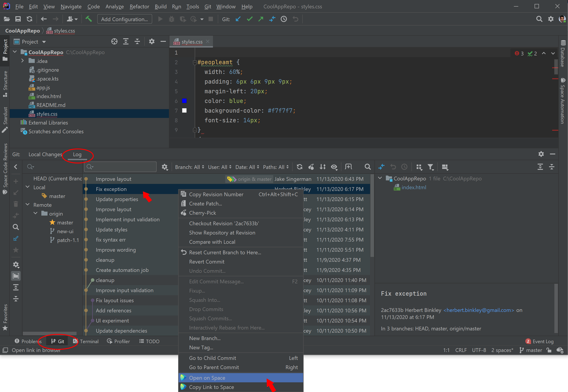Select Revert Commit from context menu

(206, 261)
